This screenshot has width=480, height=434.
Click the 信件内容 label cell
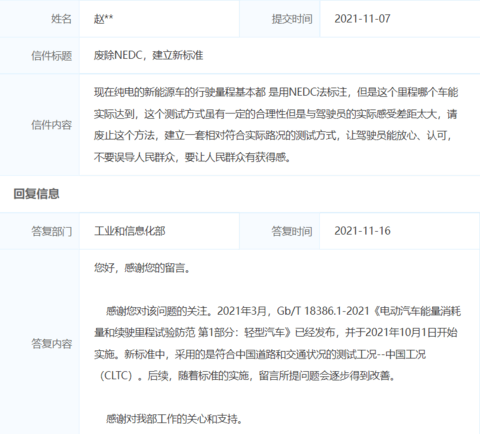[x=40, y=125]
